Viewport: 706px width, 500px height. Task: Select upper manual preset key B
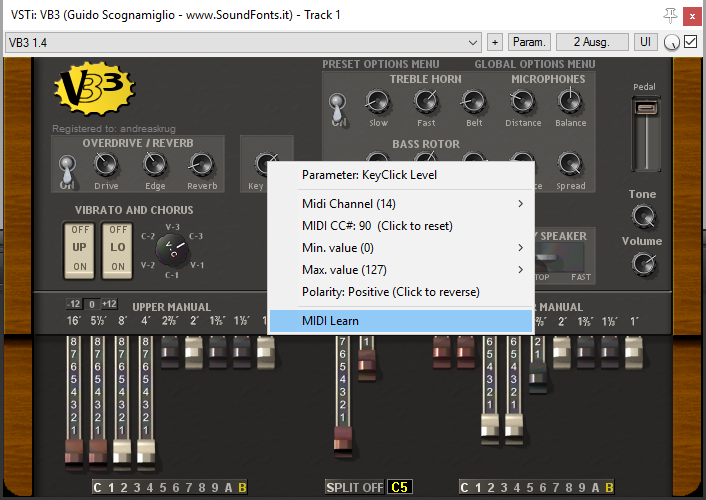[x=242, y=487]
